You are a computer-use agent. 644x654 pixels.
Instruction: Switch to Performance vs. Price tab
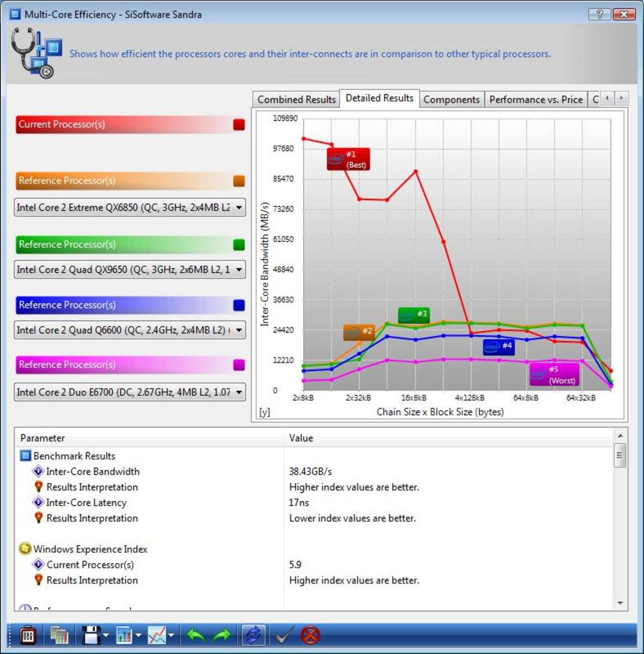pyautogui.click(x=536, y=99)
